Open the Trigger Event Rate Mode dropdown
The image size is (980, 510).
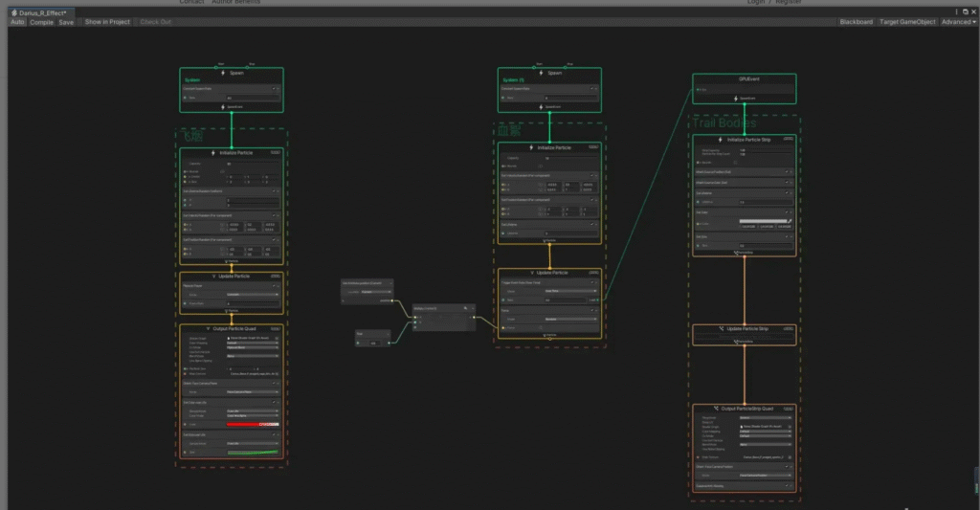point(570,291)
